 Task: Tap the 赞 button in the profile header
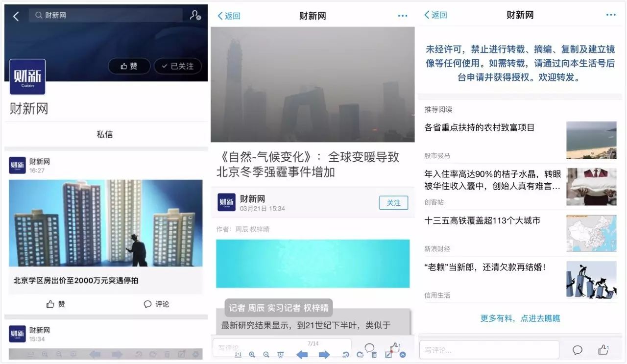coord(129,66)
